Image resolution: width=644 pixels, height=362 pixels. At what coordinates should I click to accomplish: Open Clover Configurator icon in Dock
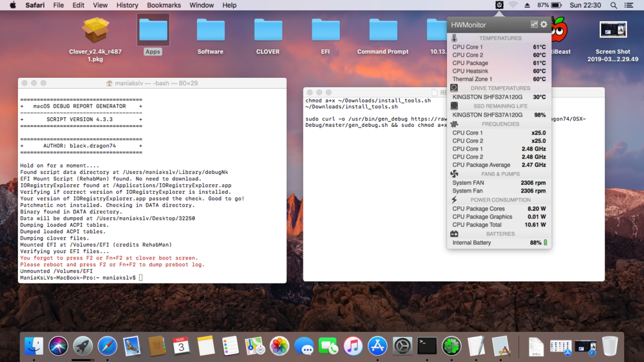tap(451, 346)
